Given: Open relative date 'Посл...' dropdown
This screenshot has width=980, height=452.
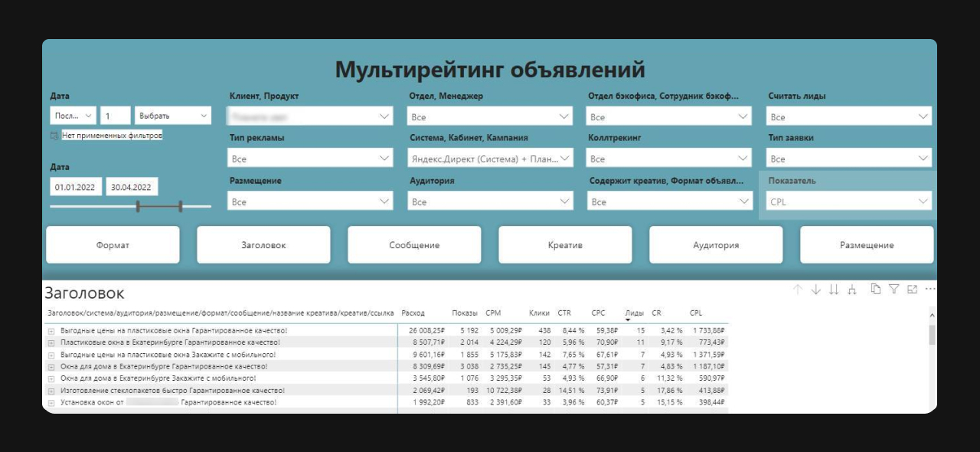Looking at the screenshot, I should click(73, 116).
